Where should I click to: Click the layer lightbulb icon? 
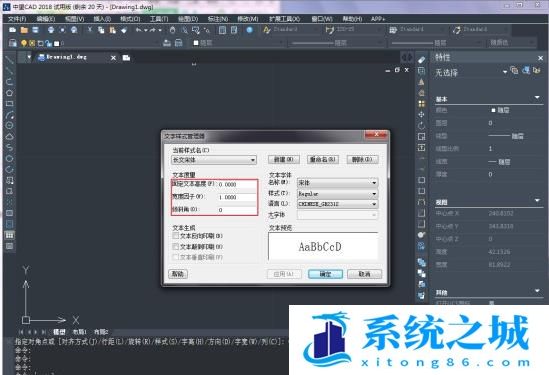24,43
